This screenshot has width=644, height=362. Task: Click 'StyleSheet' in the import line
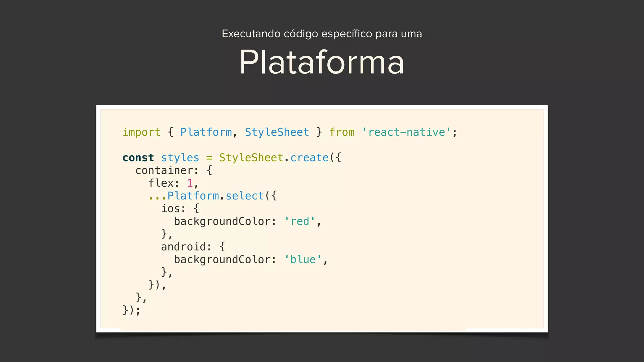tap(277, 132)
